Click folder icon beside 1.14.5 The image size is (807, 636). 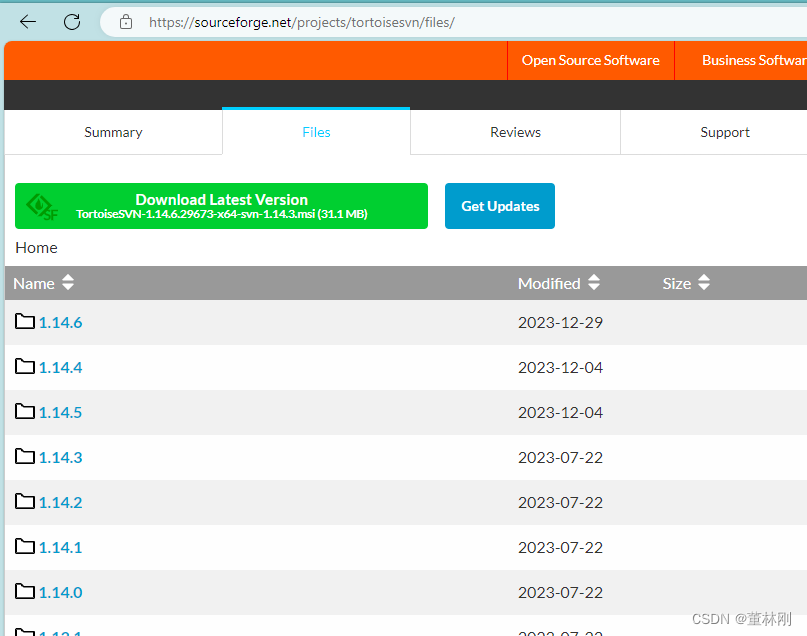pos(25,411)
